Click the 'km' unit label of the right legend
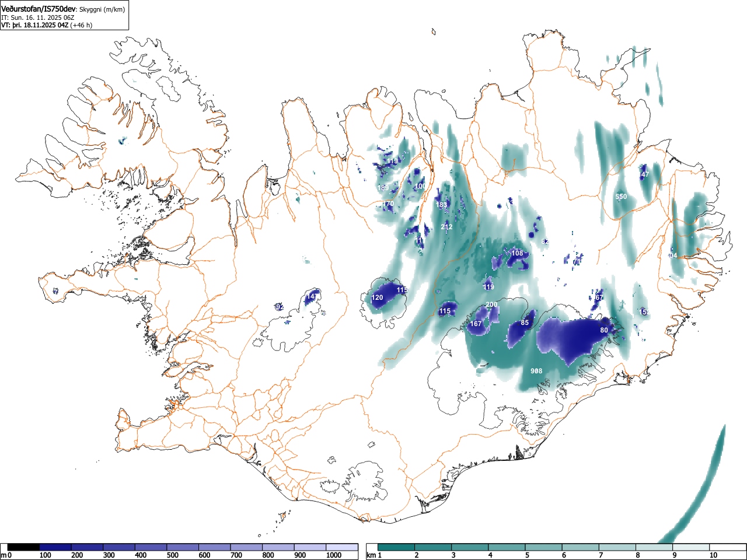The width and height of the screenshot is (747, 560). (371, 555)
